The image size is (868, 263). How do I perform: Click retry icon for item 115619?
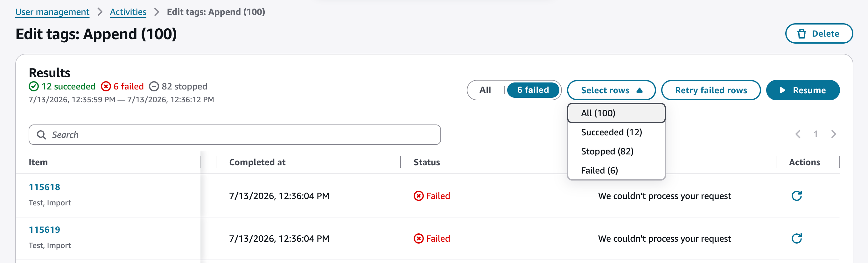pos(796,238)
